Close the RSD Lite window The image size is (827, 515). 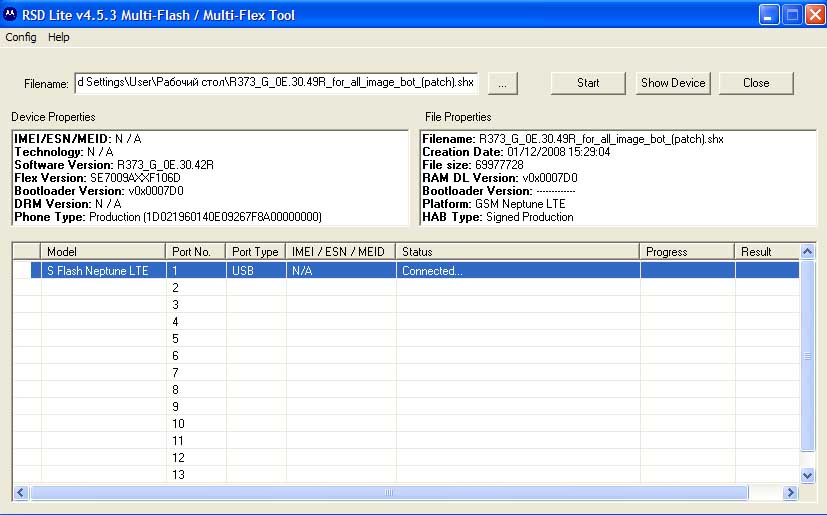[815, 15]
